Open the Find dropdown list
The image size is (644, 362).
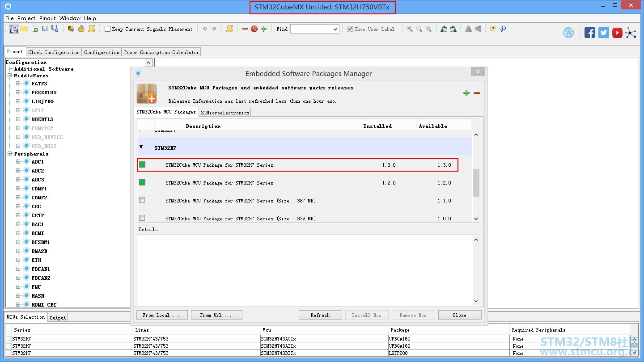click(335, 29)
